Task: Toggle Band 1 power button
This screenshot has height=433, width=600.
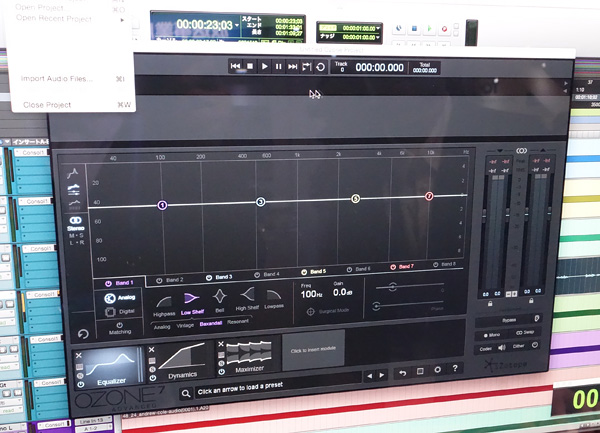Action: tap(108, 283)
